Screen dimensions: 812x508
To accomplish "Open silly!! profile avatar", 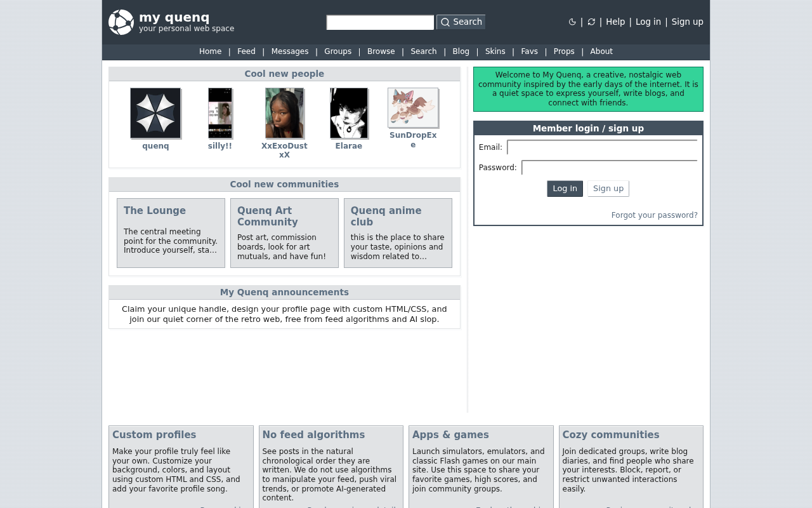I will 220,113.
